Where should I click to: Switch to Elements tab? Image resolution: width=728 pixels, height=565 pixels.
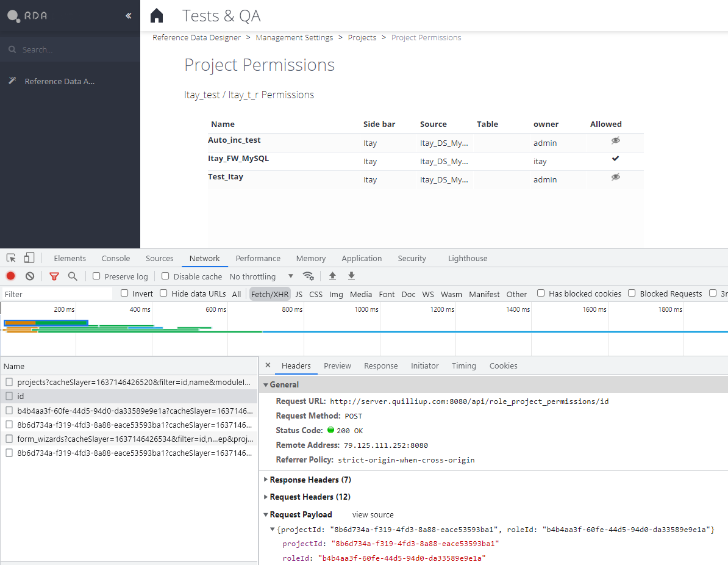tap(70, 258)
